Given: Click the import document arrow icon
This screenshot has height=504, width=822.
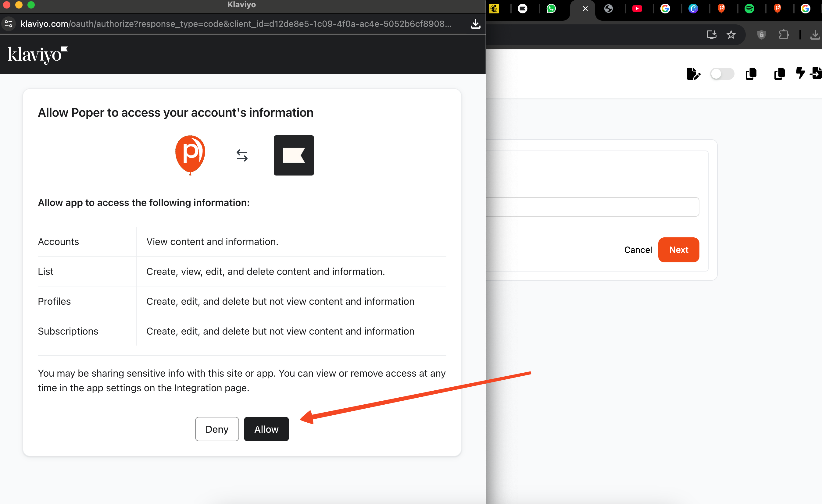Looking at the screenshot, I should click(x=816, y=73).
